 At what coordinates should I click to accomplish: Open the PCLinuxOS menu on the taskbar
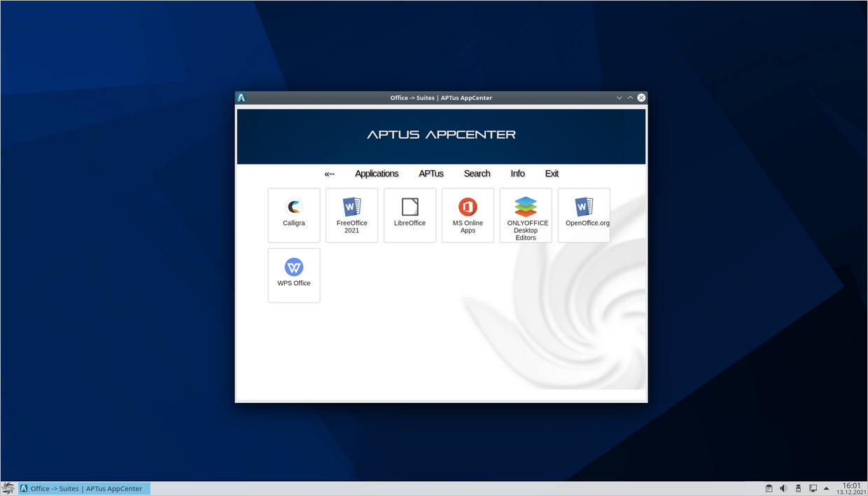point(8,488)
